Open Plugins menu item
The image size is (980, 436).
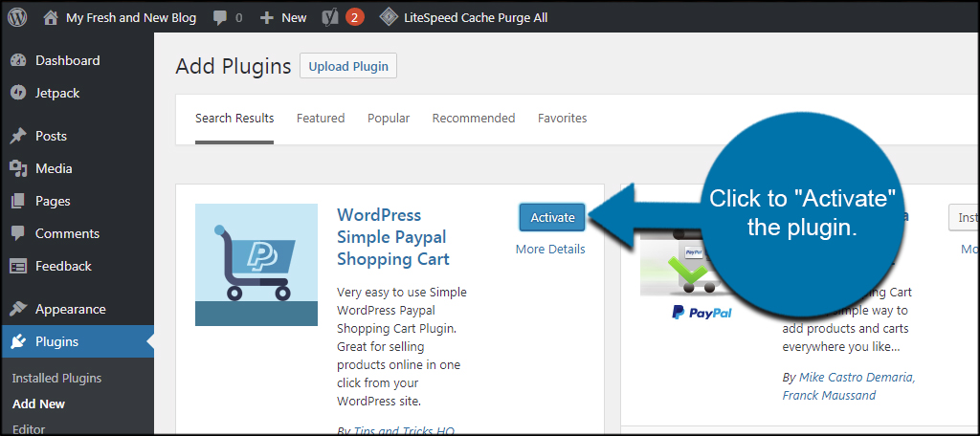click(56, 341)
